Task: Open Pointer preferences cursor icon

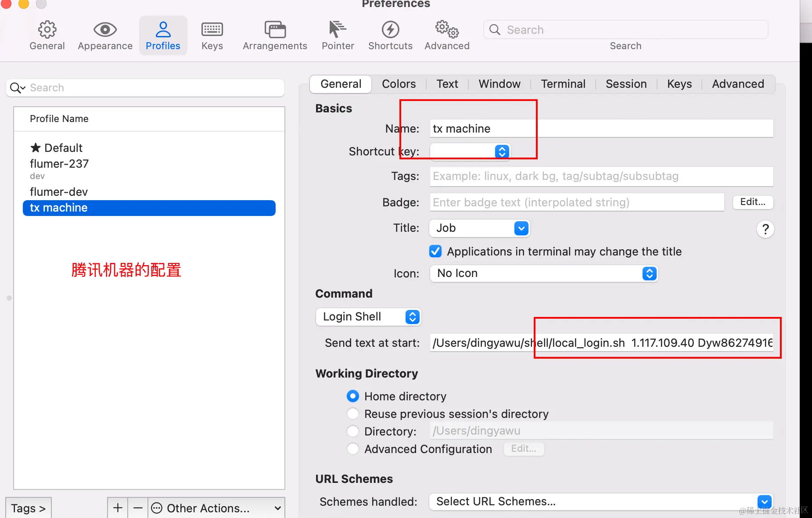Action: click(x=338, y=29)
